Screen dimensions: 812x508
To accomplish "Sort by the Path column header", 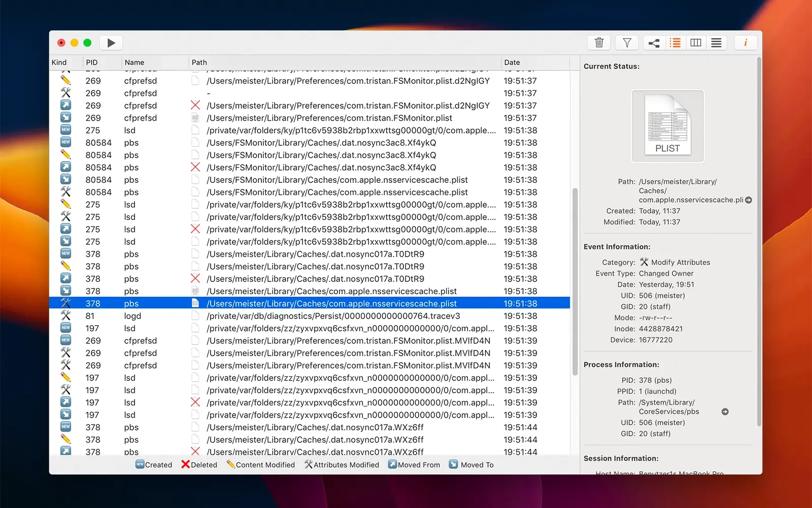I will (199, 62).
